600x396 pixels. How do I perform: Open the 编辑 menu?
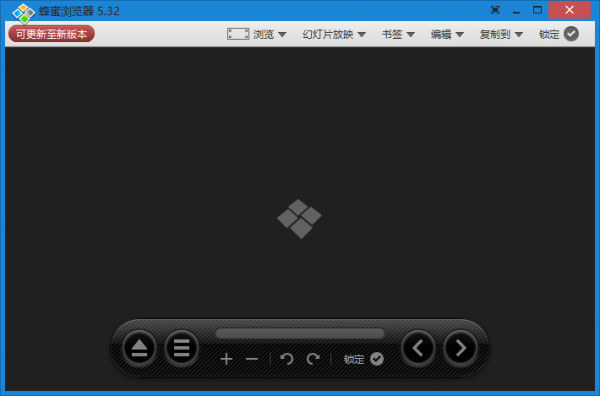pyautogui.click(x=441, y=34)
